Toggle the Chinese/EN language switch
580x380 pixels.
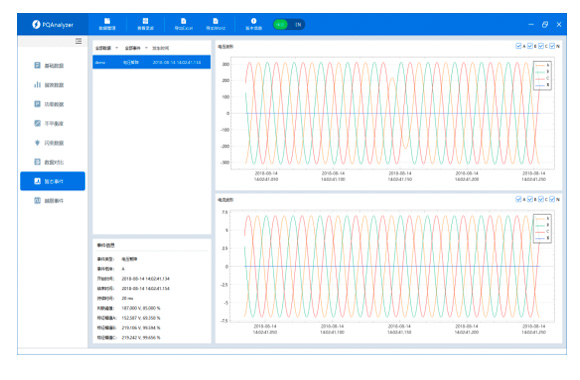[289, 25]
